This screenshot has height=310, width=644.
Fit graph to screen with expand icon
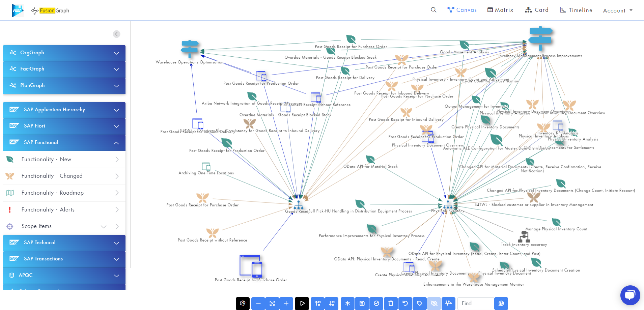[x=272, y=303]
